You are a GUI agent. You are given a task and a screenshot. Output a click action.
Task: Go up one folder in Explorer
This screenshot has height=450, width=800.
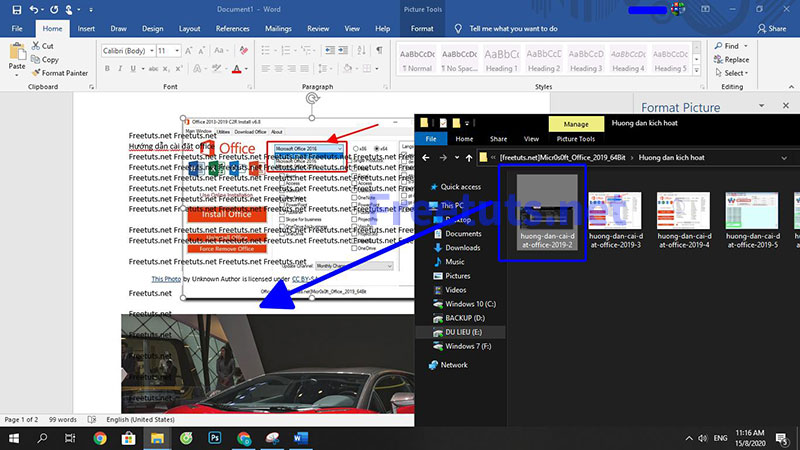pyautogui.click(x=469, y=158)
